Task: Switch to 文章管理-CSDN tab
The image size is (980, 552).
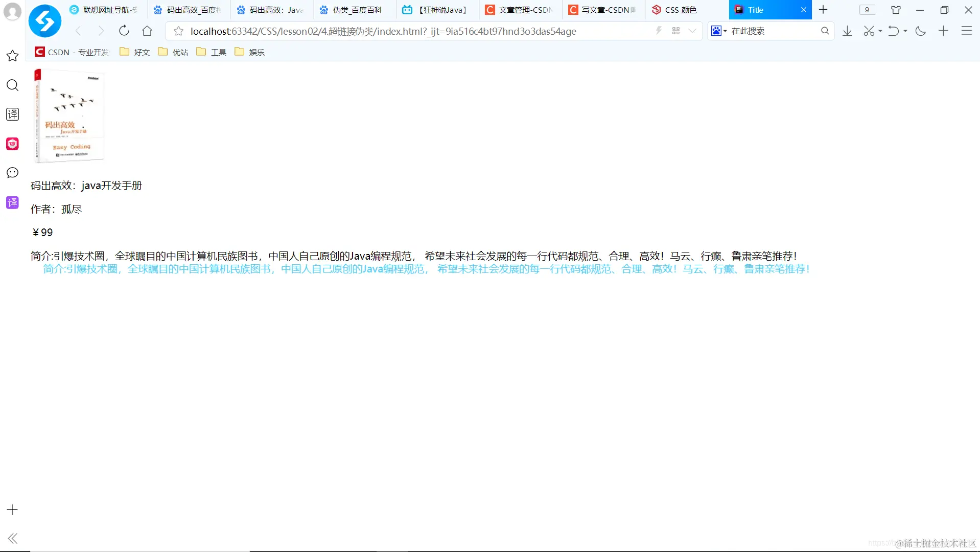Action: pyautogui.click(x=520, y=10)
